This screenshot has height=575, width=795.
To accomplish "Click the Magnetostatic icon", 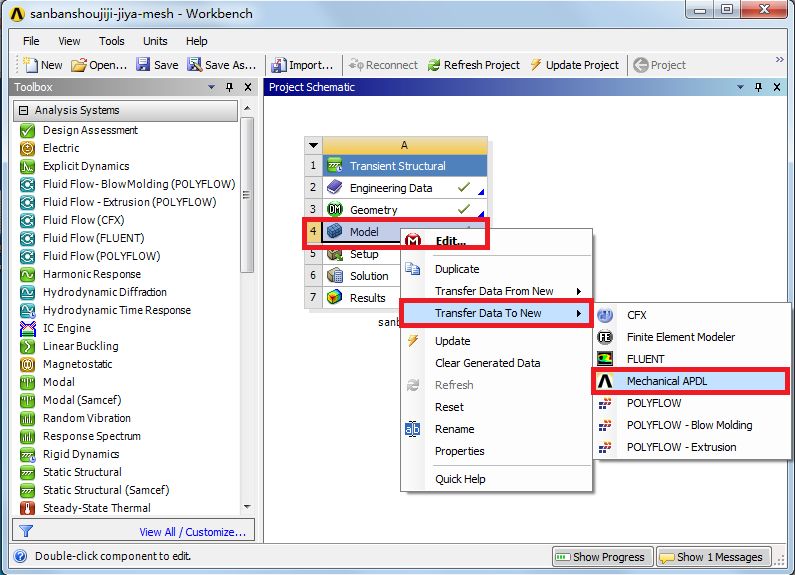I will coord(27,365).
